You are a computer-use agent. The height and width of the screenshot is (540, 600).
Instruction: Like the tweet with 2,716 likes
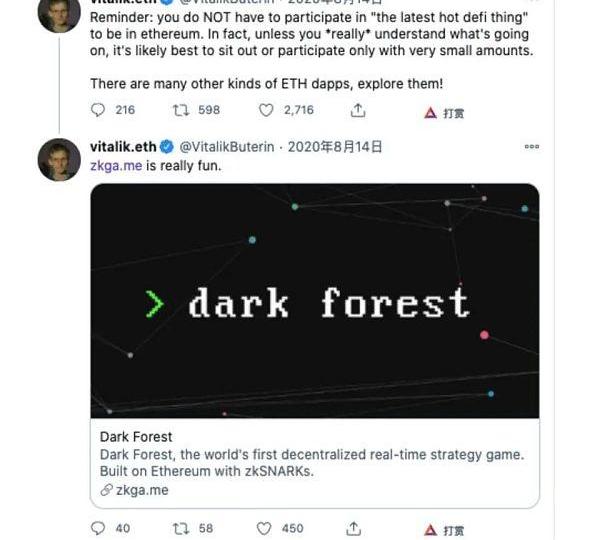tap(267, 112)
